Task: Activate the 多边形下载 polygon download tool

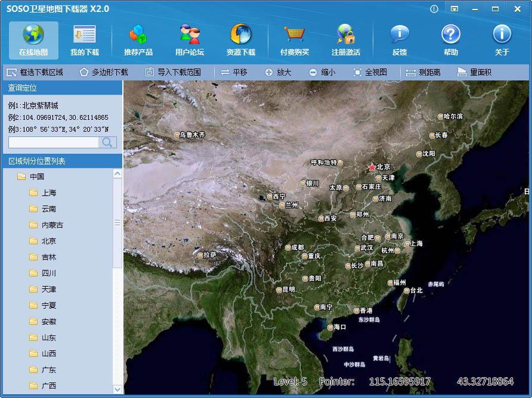Action: [x=104, y=72]
